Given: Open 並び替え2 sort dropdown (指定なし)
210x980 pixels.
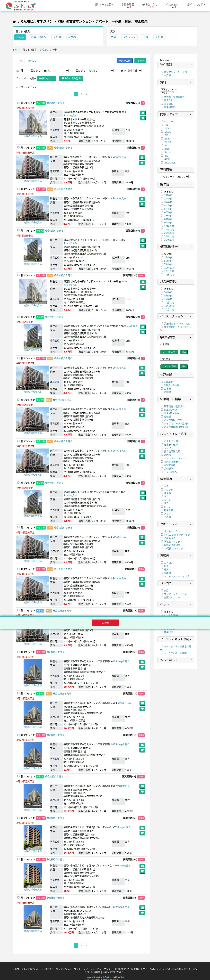Looking at the screenshot, I should (x=101, y=71).
